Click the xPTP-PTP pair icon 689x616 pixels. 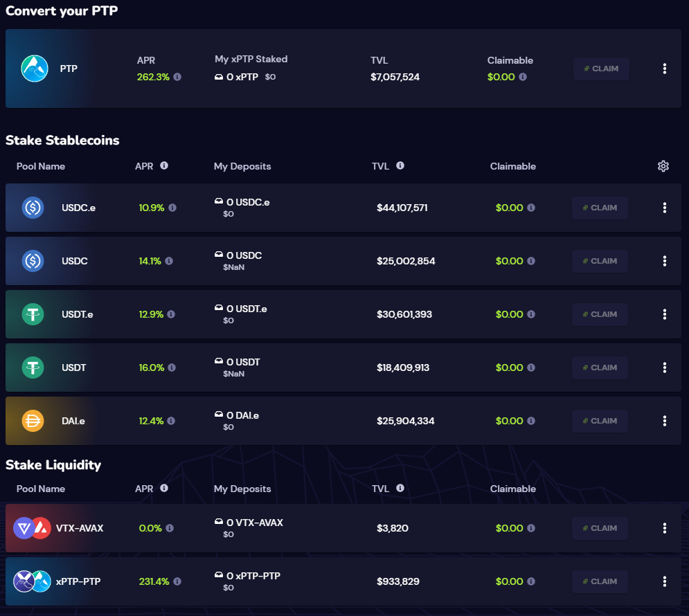click(32, 581)
